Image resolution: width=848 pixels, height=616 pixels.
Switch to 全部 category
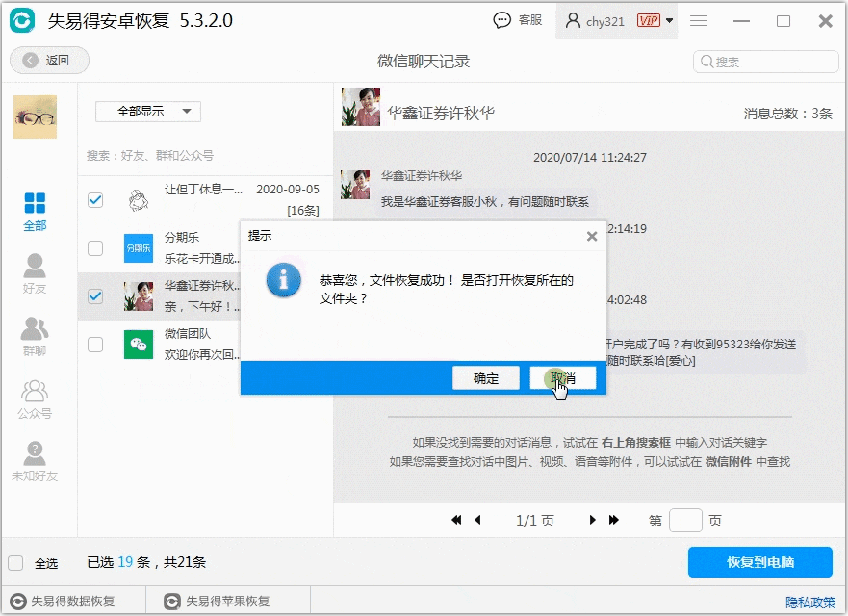[36, 212]
